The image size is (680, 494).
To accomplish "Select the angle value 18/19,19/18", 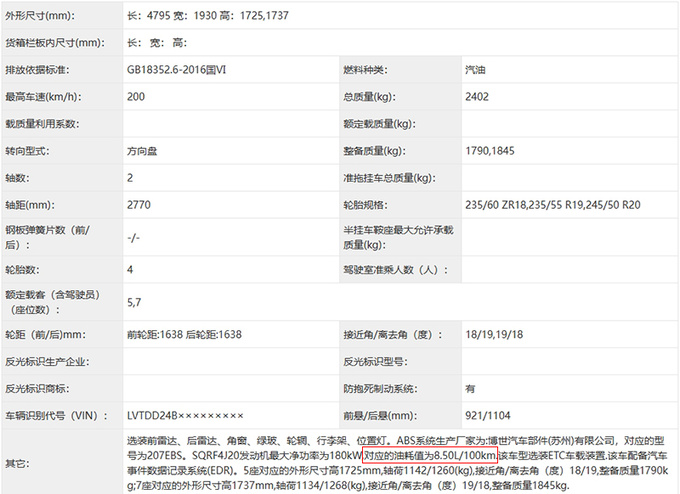I will tap(494, 334).
